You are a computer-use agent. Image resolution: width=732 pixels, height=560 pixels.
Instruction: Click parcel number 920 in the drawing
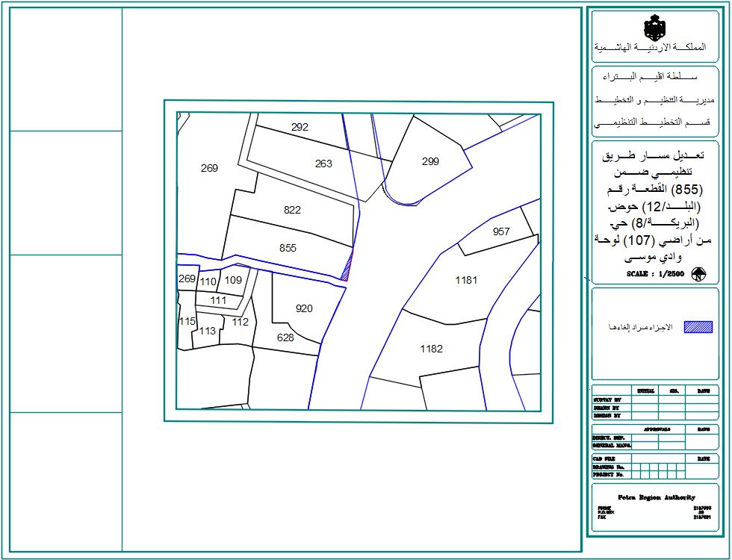click(x=305, y=307)
